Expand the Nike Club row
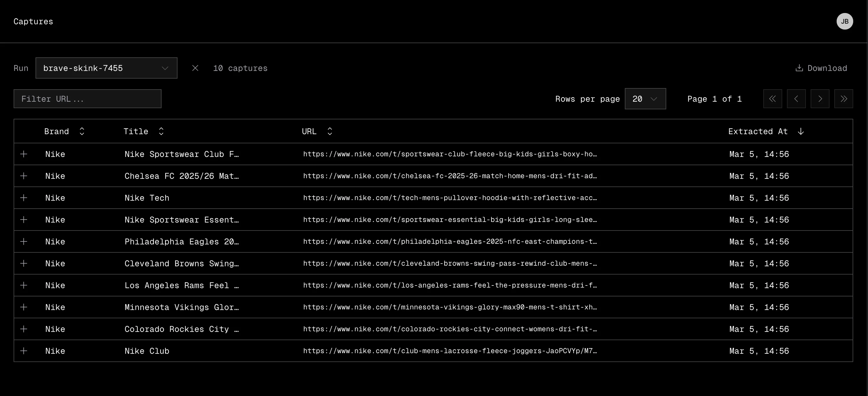This screenshot has height=396, width=868. 24,351
